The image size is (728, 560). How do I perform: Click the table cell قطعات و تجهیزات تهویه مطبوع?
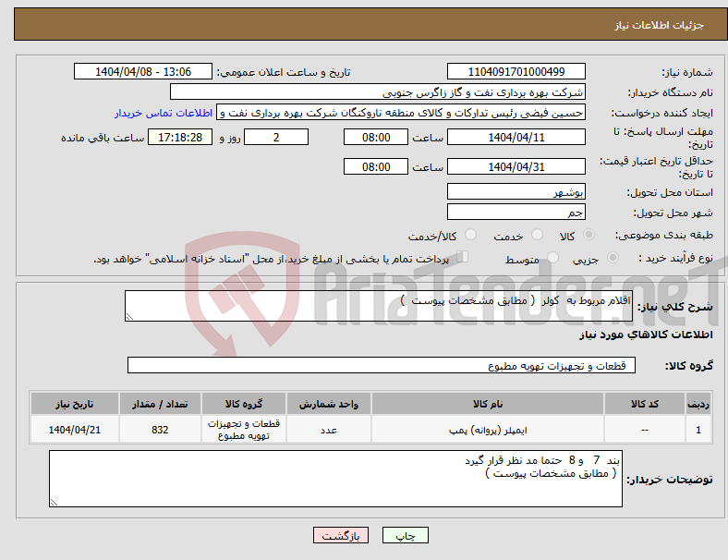point(244,430)
